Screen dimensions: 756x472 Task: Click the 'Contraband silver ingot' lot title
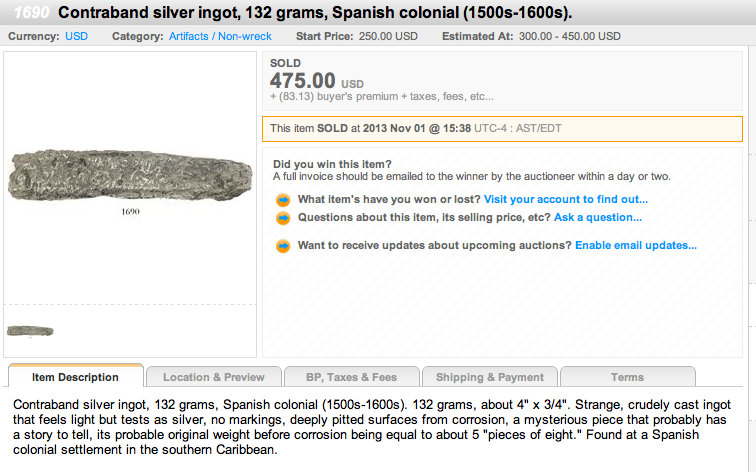pos(329,13)
